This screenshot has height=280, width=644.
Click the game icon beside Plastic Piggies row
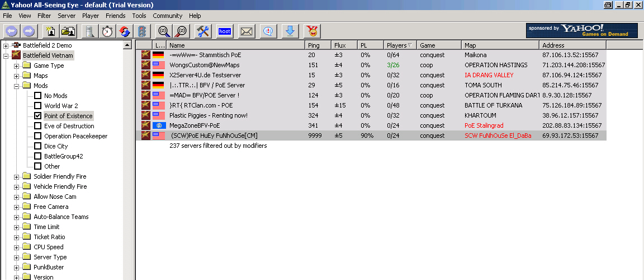coord(146,115)
